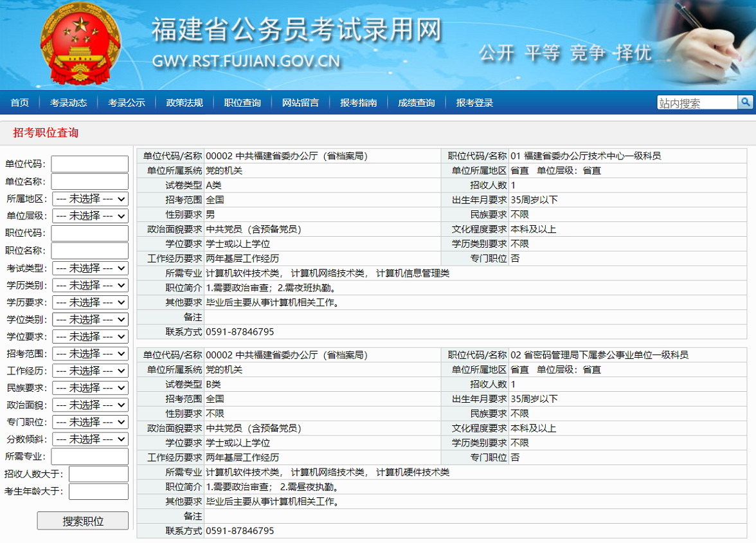Focus the 站内搜索 search box

[697, 103]
